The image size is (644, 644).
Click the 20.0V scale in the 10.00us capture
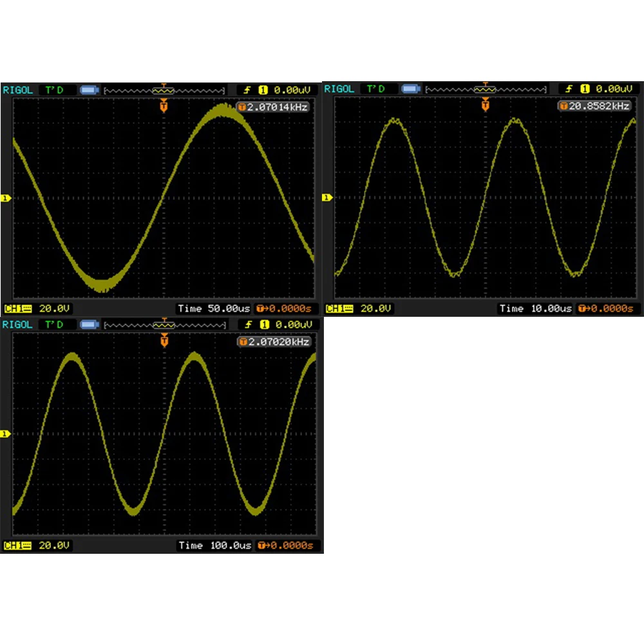[x=376, y=308]
